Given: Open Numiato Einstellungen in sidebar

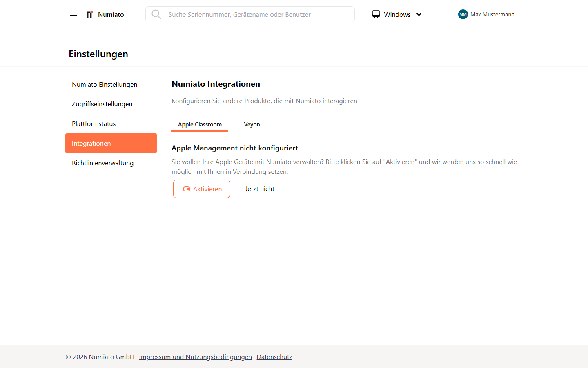Looking at the screenshot, I should pyautogui.click(x=105, y=84).
